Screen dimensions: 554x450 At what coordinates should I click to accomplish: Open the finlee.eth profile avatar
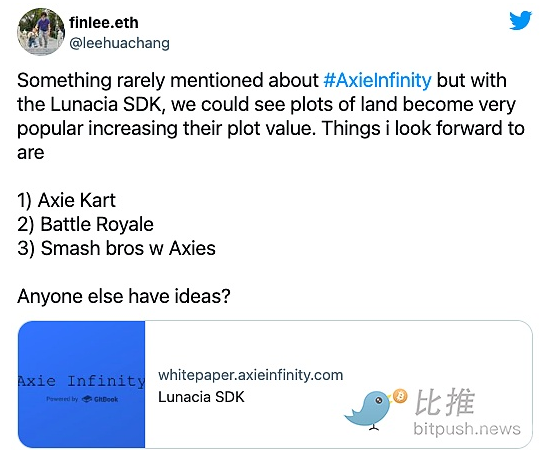41,32
